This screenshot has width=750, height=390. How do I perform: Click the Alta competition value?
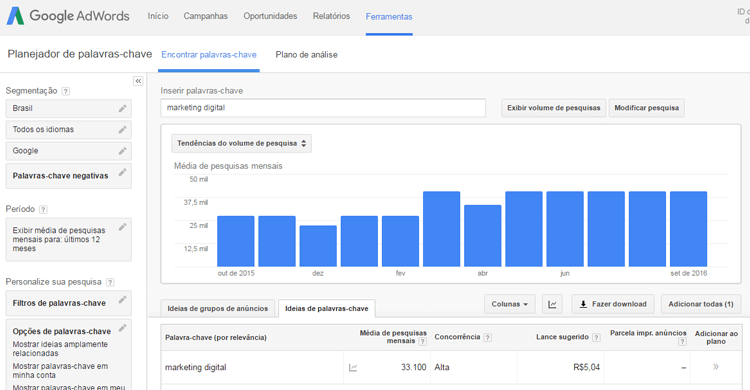coord(441,367)
